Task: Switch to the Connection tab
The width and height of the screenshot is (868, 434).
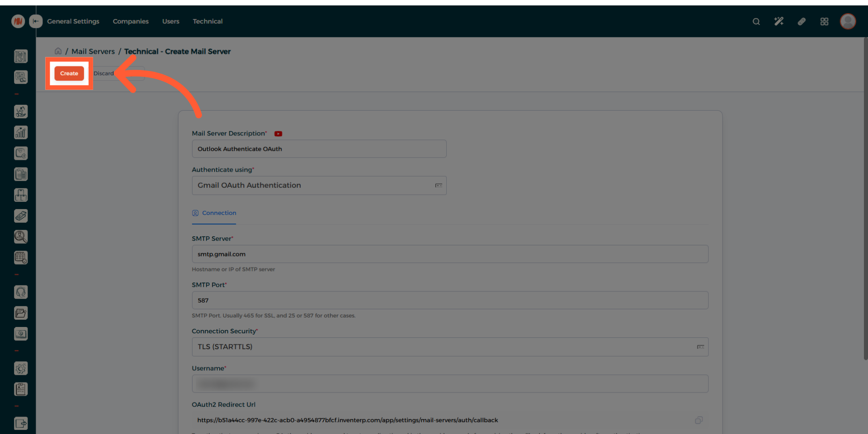Action: pos(214,213)
